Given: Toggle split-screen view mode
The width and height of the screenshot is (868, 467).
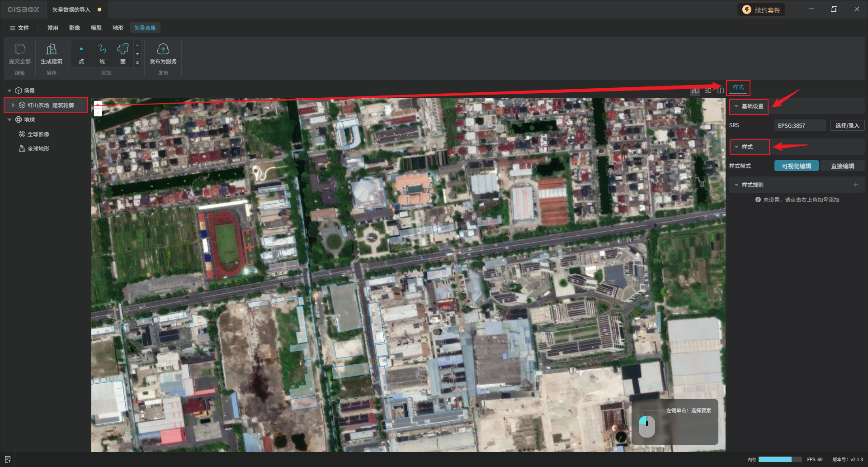Looking at the screenshot, I should click(720, 91).
